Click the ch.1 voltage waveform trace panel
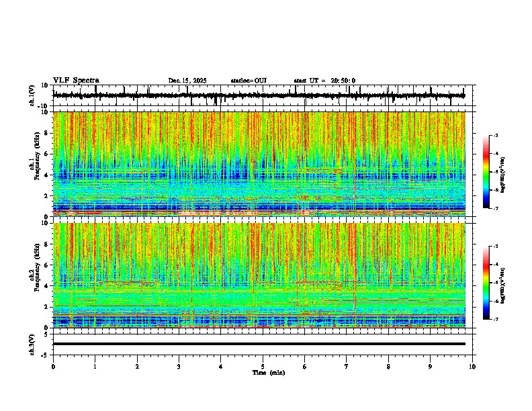The width and height of the screenshot is (532, 411). [264, 95]
